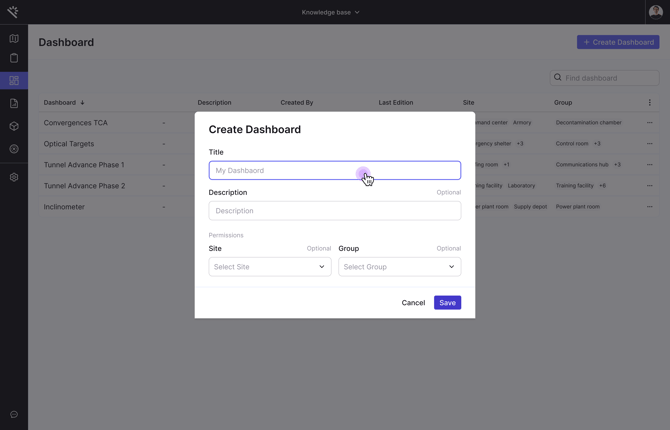The image size is (670, 430).
Task: Open the user avatar in top-right corner
Action: tap(656, 12)
